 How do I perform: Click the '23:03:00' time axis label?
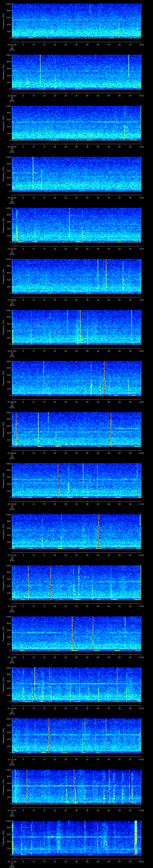pyautogui.click(x=12, y=147)
